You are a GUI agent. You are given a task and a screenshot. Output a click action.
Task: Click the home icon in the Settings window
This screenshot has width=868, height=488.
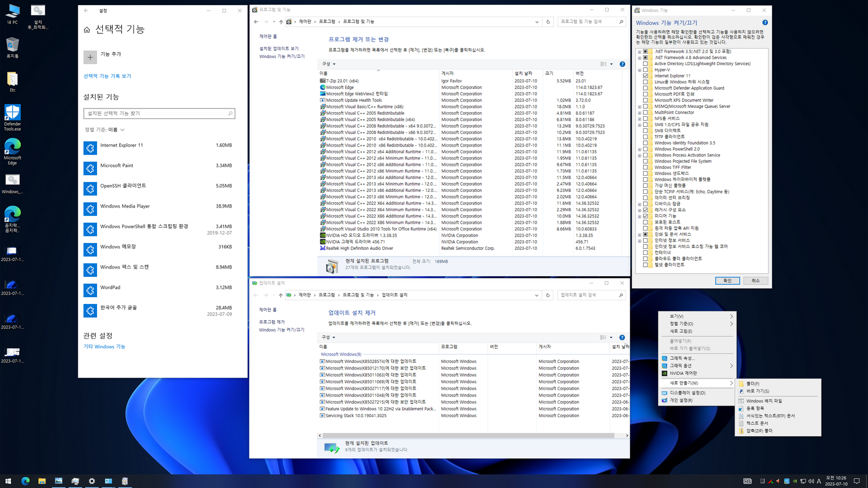tap(87, 30)
